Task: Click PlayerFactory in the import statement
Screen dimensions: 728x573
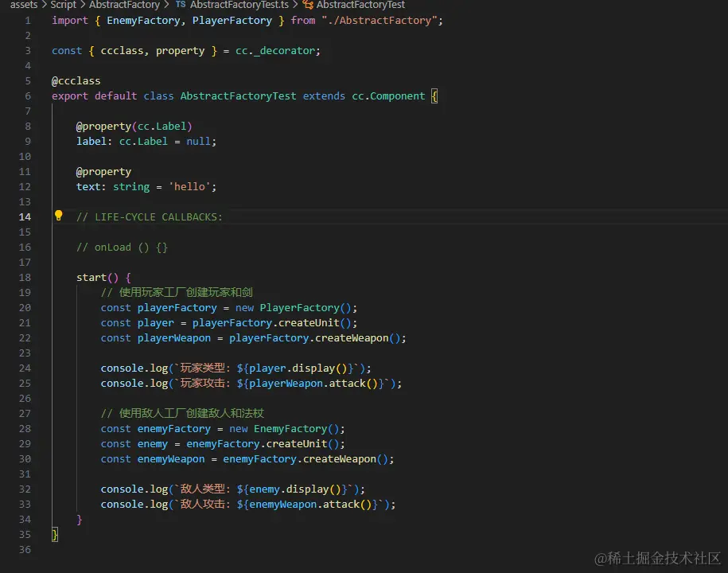Action: [x=232, y=21]
